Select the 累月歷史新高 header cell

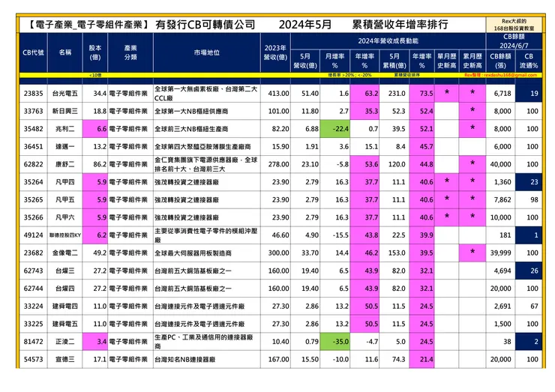point(472,61)
